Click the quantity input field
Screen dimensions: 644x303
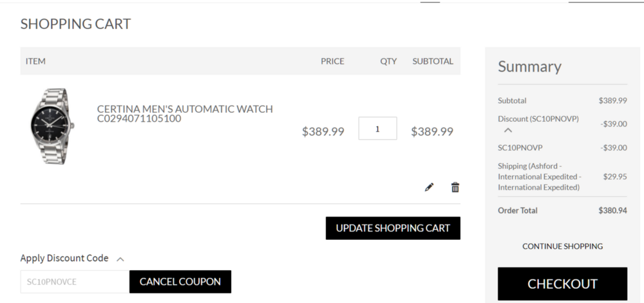pos(377,128)
